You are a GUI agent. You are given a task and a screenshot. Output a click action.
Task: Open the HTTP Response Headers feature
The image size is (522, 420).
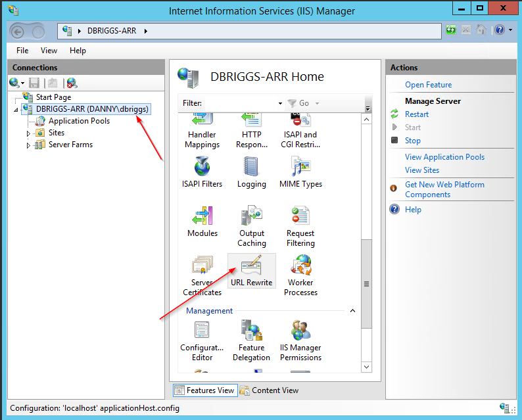(251, 131)
